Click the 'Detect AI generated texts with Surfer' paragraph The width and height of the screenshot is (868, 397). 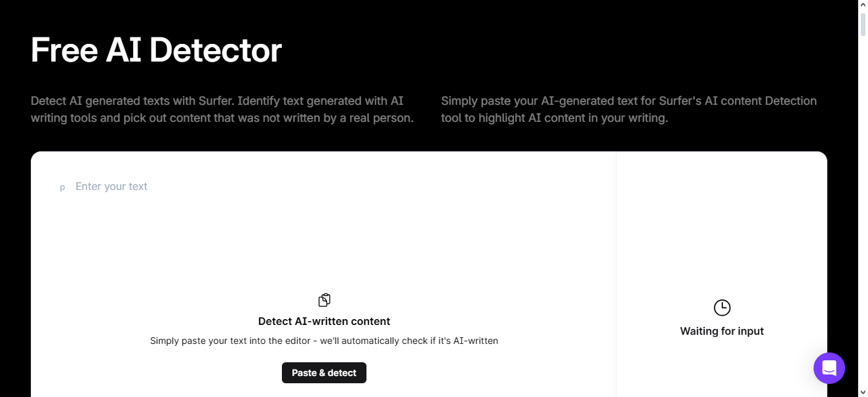222,109
